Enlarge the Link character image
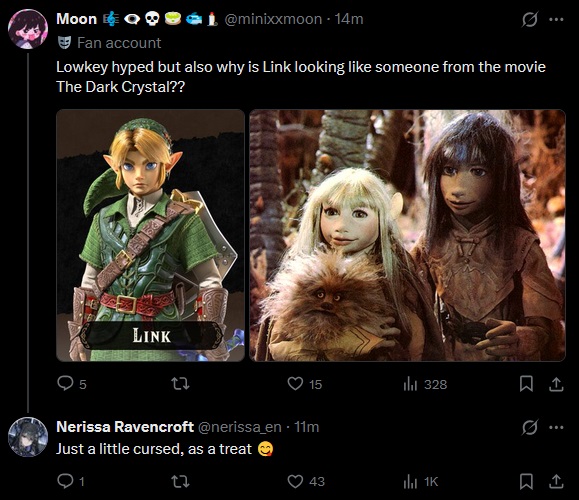579x500 pixels. click(150, 235)
